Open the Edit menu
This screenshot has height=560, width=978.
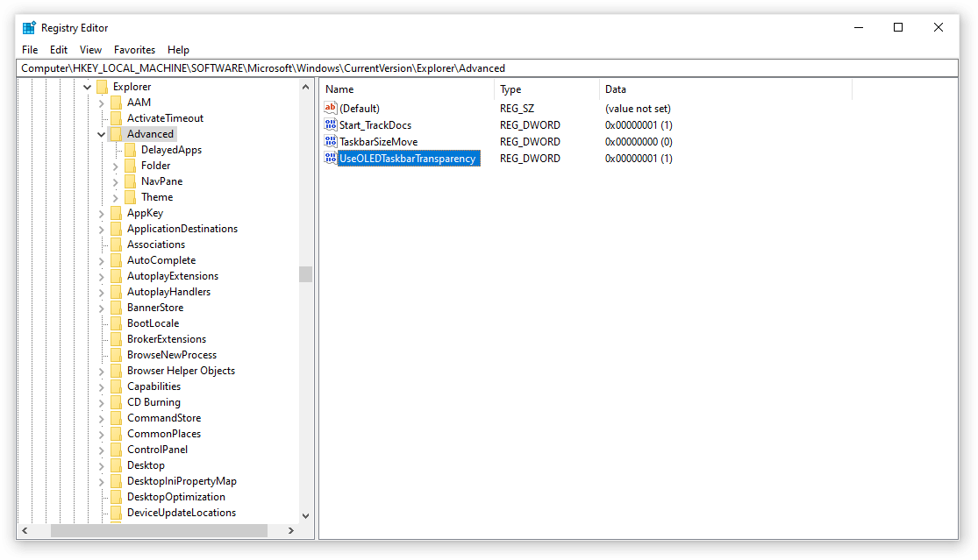[59, 50]
